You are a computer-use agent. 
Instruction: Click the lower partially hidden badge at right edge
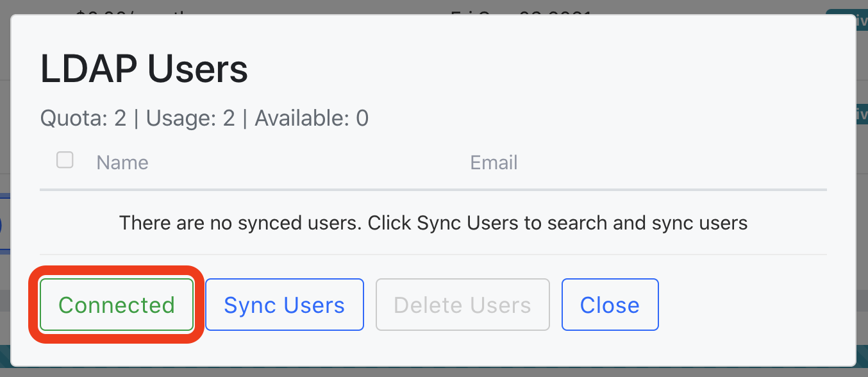(862, 115)
